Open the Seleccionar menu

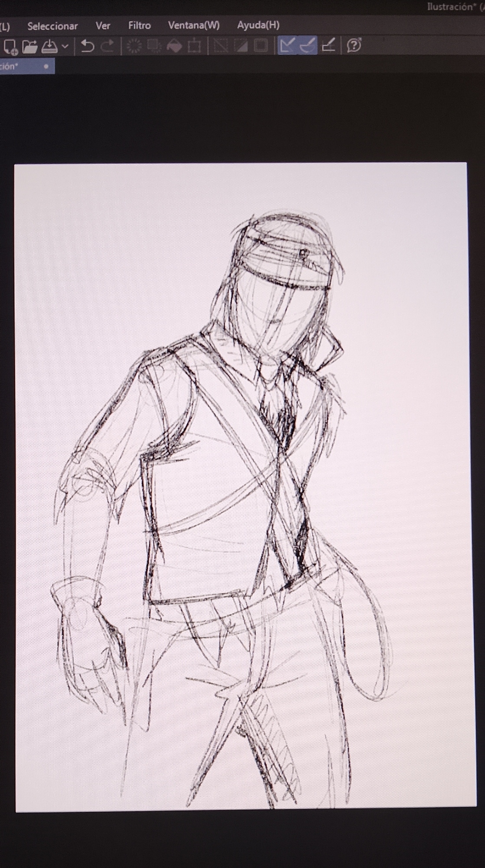(52, 26)
